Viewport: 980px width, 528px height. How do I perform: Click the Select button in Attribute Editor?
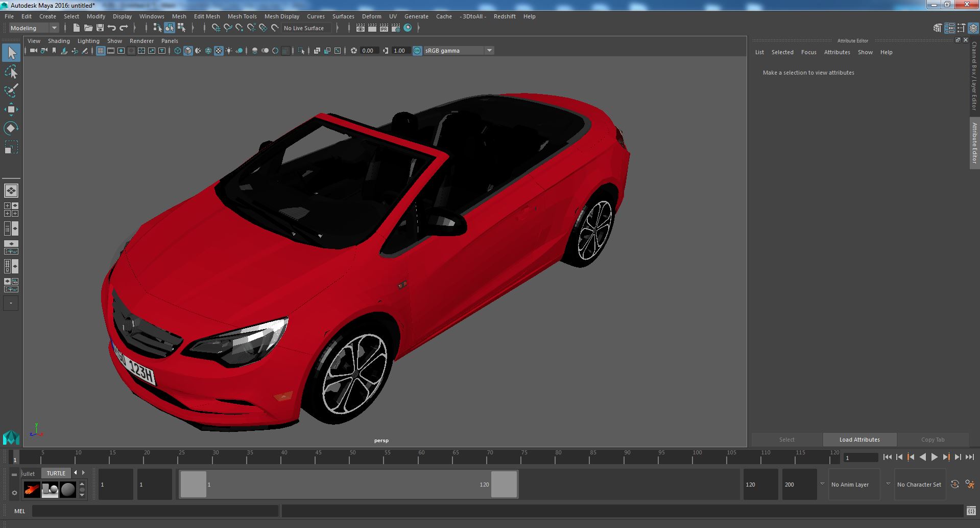(787, 440)
